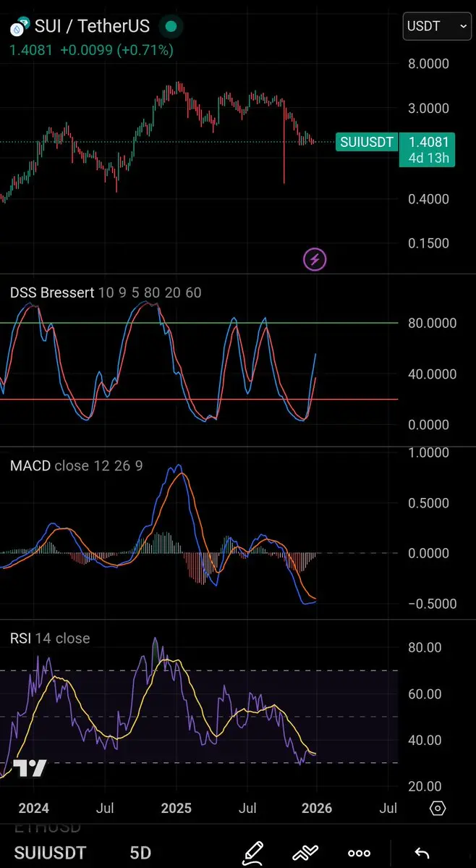Screen dimensions: 476x868
Task: Open the drawing tools pencil icon
Action: (253, 852)
